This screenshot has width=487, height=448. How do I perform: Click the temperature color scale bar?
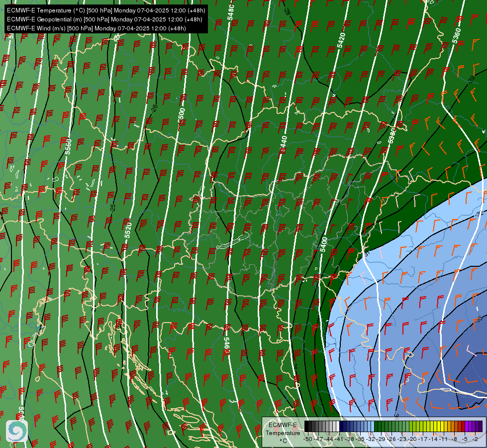[x=393, y=426]
